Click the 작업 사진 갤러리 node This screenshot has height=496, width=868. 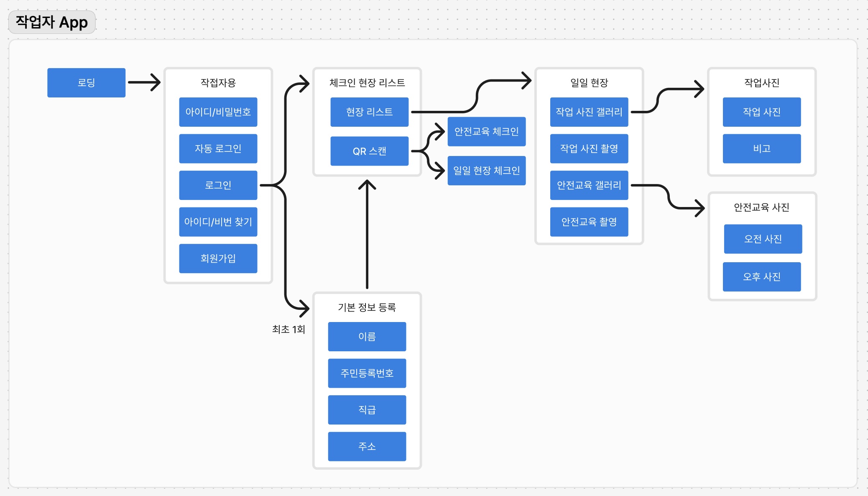pos(589,112)
